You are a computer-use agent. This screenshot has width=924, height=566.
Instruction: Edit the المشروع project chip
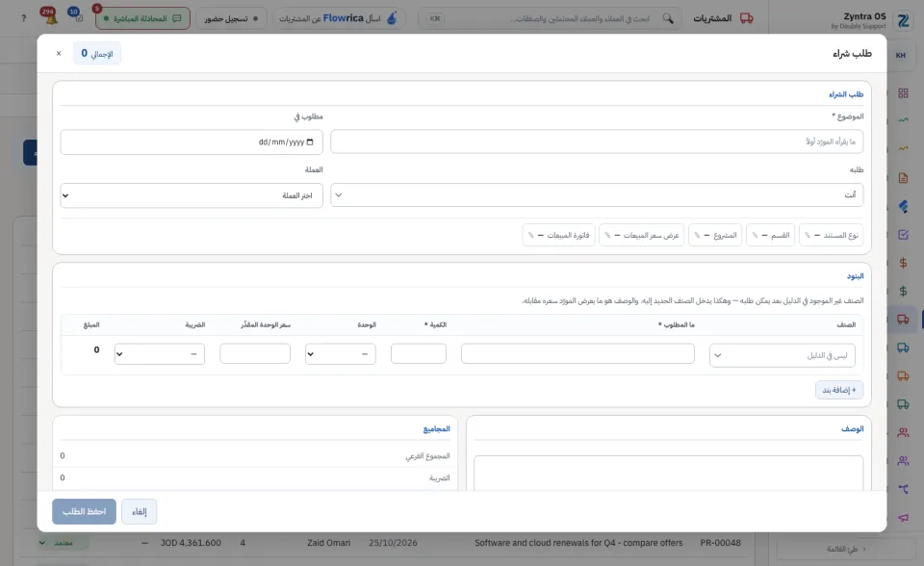715,235
